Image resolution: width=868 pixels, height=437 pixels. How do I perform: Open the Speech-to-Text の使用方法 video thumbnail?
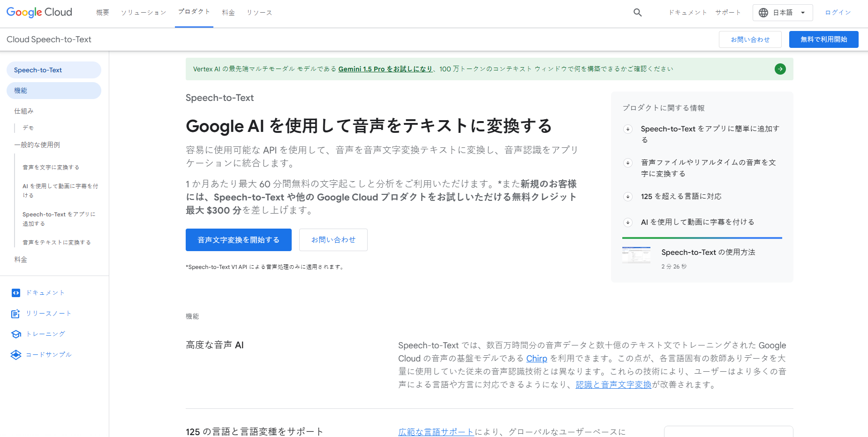[636, 255]
